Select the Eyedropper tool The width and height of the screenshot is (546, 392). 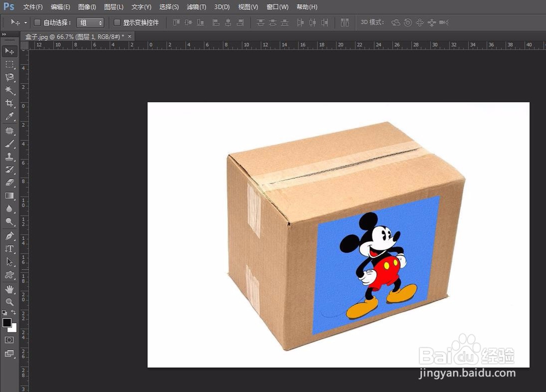9,116
